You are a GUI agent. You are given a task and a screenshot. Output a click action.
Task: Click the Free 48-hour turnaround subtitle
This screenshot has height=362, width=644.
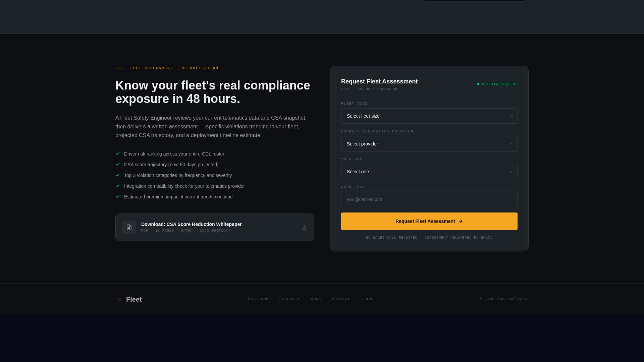(x=370, y=89)
